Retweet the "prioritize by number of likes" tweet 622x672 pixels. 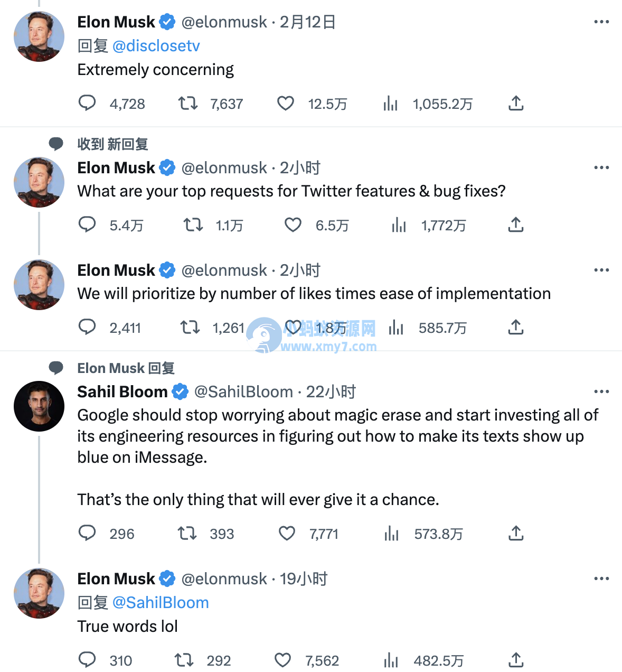click(x=190, y=328)
